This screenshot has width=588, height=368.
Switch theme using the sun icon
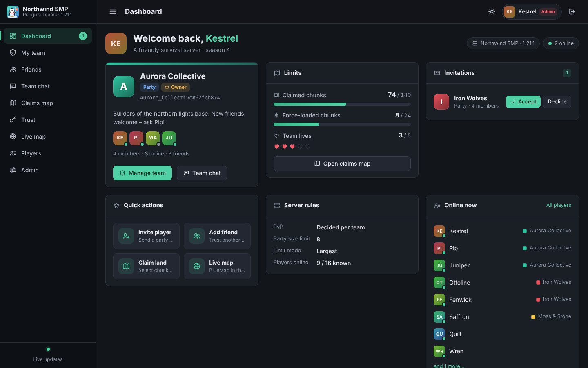point(492,12)
